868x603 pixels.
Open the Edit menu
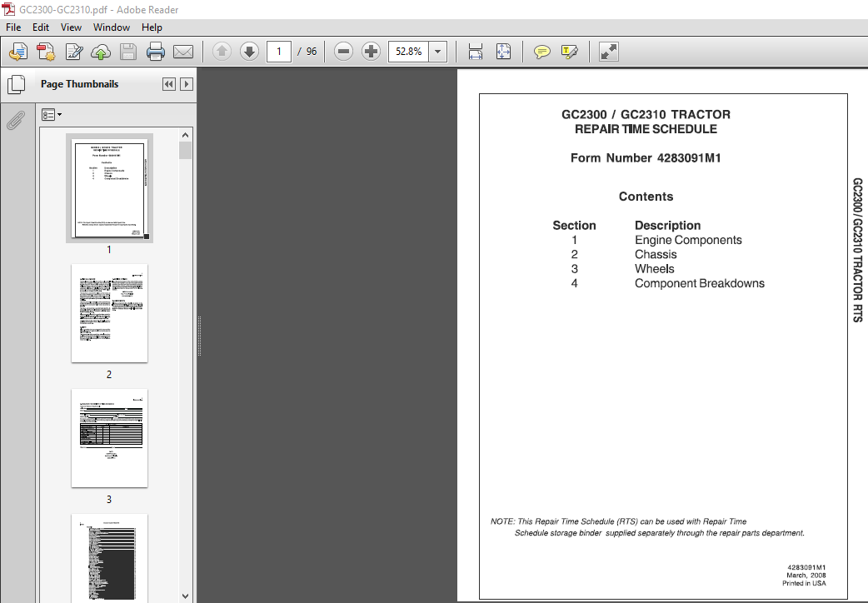click(x=41, y=27)
